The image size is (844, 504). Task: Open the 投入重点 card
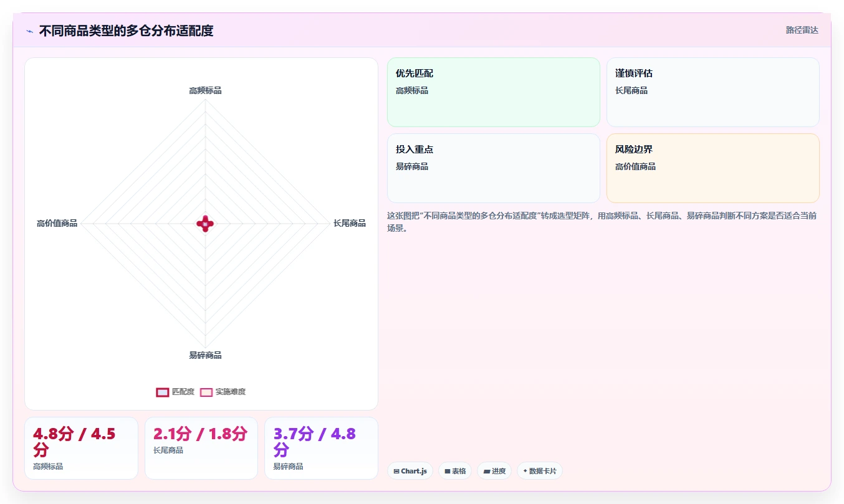tap(494, 168)
